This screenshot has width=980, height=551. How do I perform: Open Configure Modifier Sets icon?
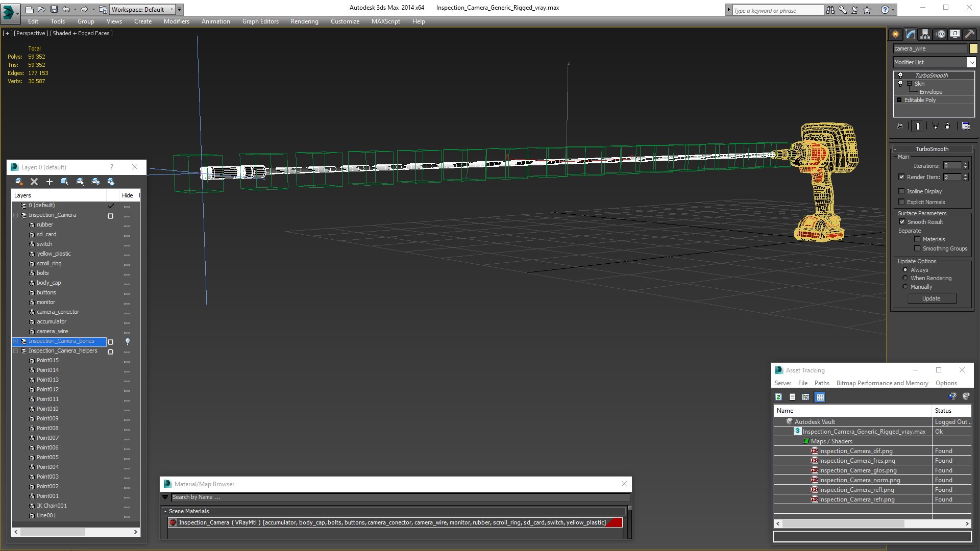click(x=966, y=126)
